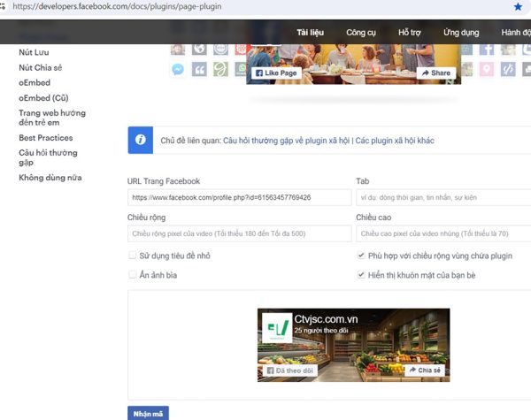This screenshot has width=531, height=420.
Task: Open the Ứng dụng menu
Action: 461,33
